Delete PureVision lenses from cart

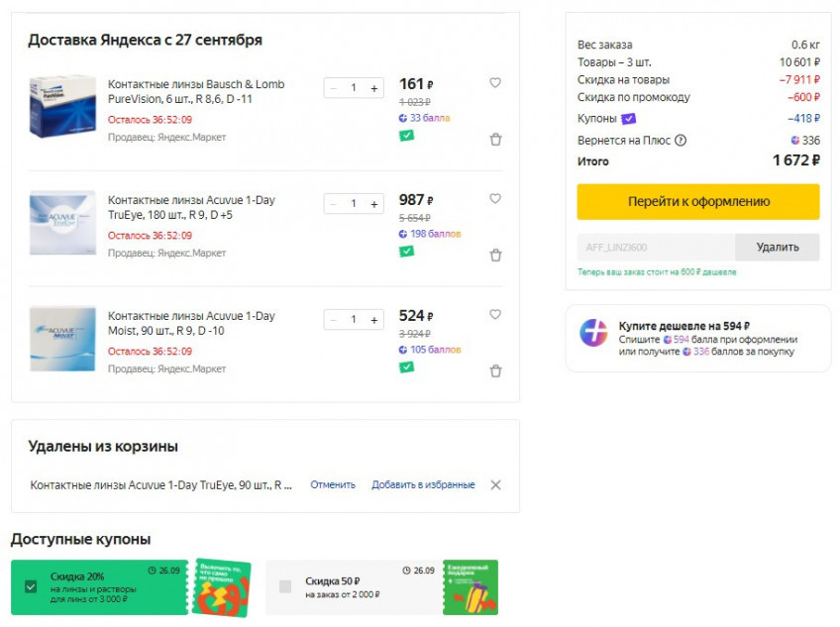pyautogui.click(x=495, y=140)
